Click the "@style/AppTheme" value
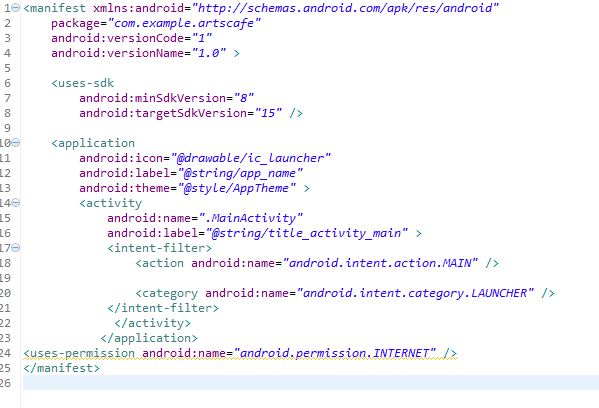This screenshot has width=599, height=408. 236,188
